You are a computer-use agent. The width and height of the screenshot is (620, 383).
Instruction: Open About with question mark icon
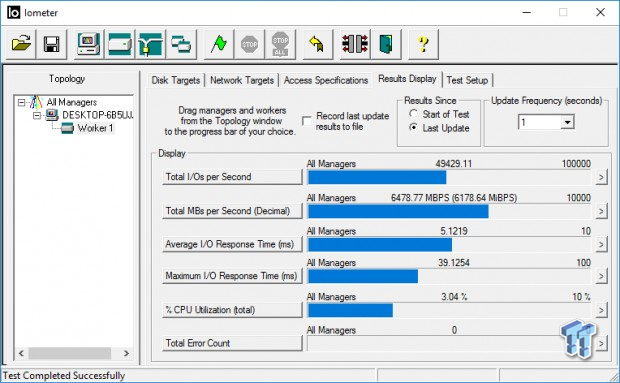point(423,44)
